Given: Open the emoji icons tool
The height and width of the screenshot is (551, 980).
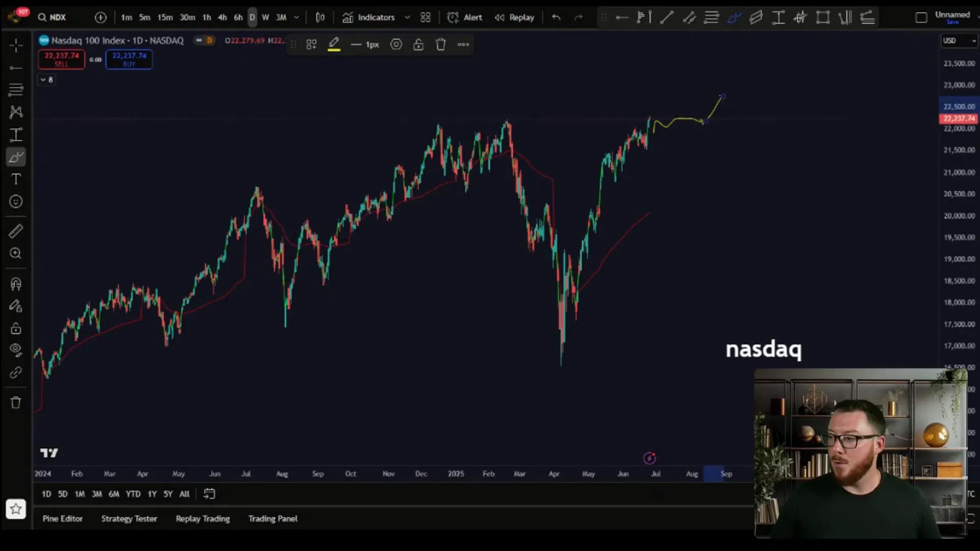Looking at the screenshot, I should [x=16, y=202].
